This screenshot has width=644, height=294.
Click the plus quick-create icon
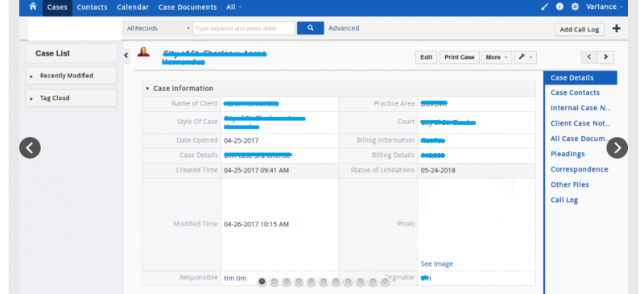(616, 28)
